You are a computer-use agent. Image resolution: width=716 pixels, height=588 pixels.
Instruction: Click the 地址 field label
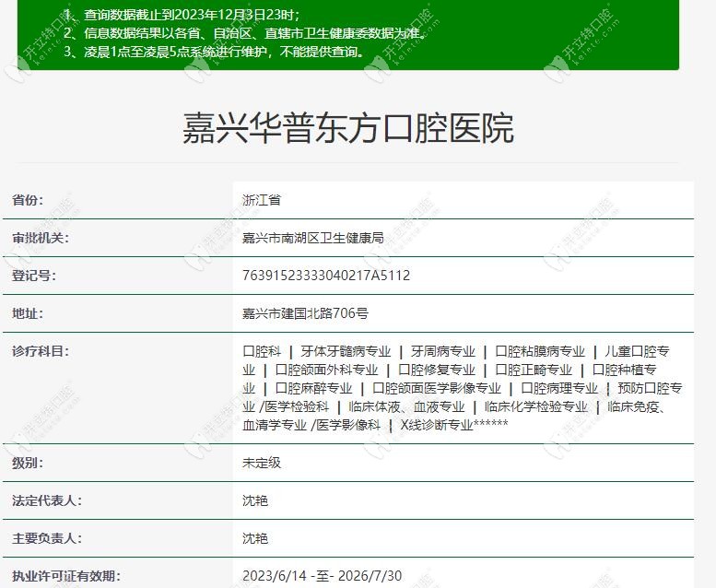pyautogui.click(x=28, y=314)
